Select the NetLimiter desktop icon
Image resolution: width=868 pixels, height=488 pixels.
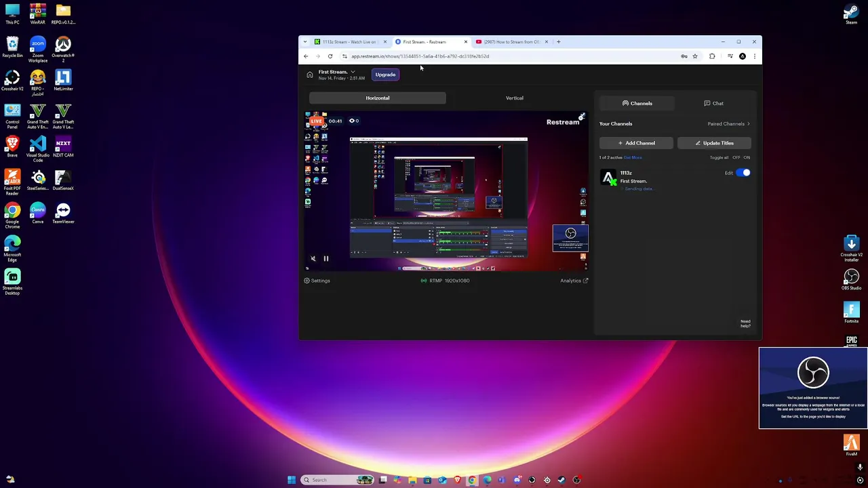coord(63,80)
